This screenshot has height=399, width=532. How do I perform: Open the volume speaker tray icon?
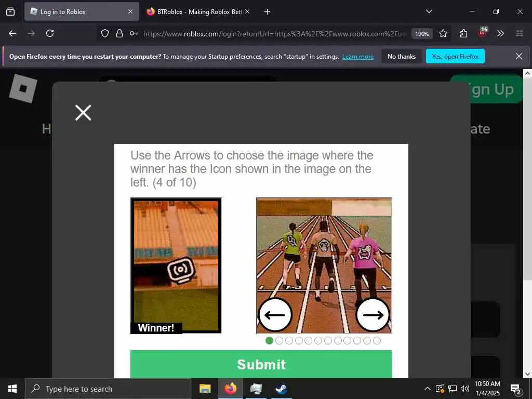tap(465, 389)
